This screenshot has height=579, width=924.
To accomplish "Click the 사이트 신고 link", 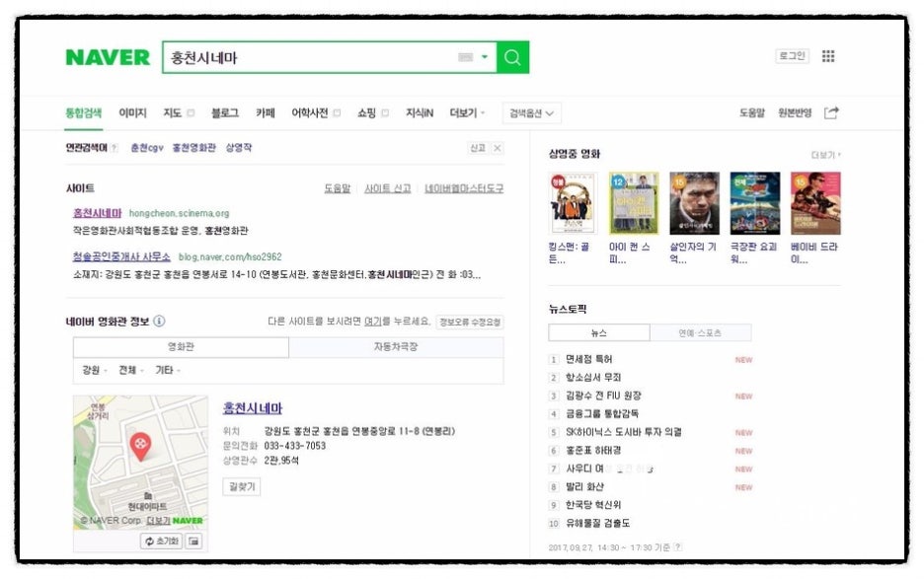I will (387, 188).
